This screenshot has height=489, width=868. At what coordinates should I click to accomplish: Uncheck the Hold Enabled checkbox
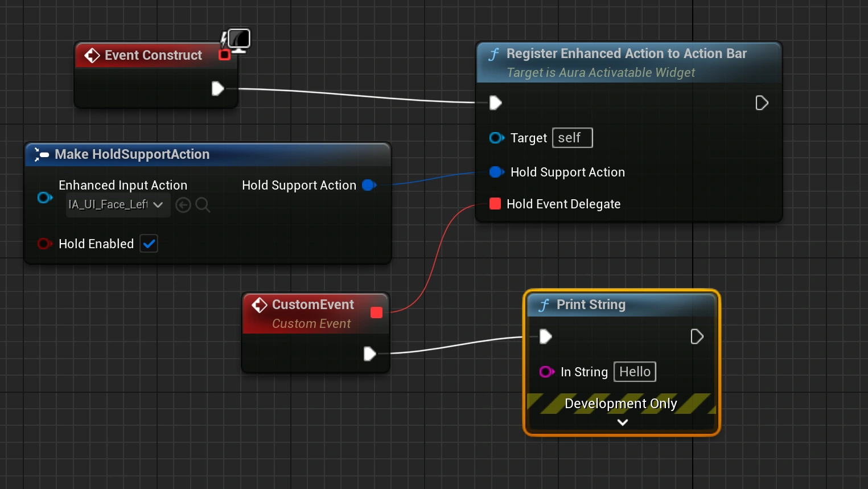pos(149,244)
